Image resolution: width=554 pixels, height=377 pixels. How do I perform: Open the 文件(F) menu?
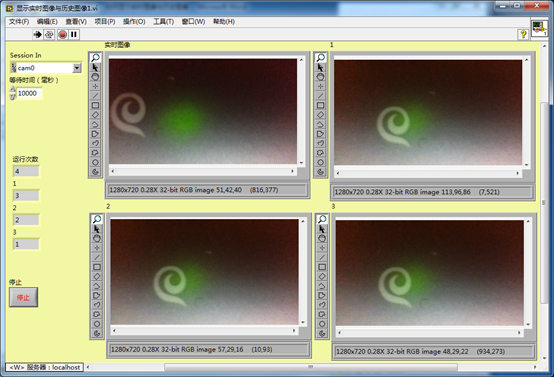(19, 22)
